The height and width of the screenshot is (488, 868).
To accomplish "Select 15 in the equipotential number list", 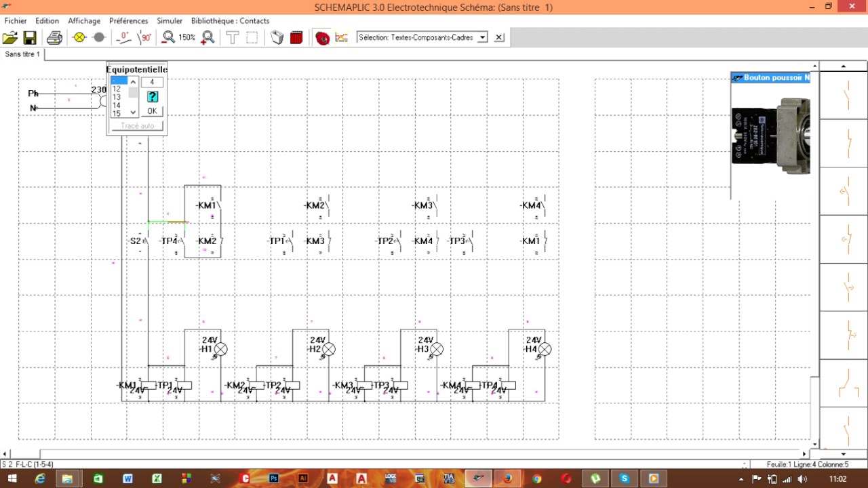I will tap(117, 113).
